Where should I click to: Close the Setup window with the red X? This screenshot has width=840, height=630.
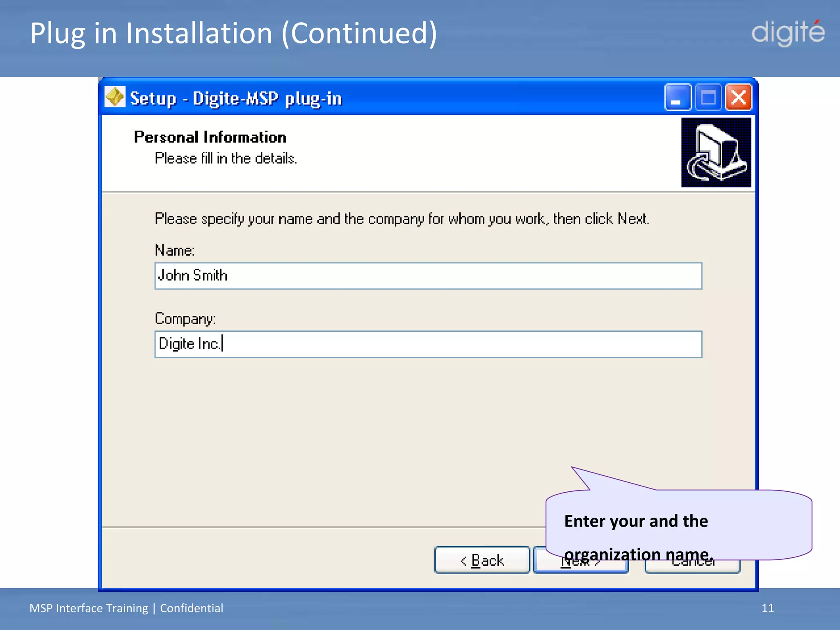[738, 97]
